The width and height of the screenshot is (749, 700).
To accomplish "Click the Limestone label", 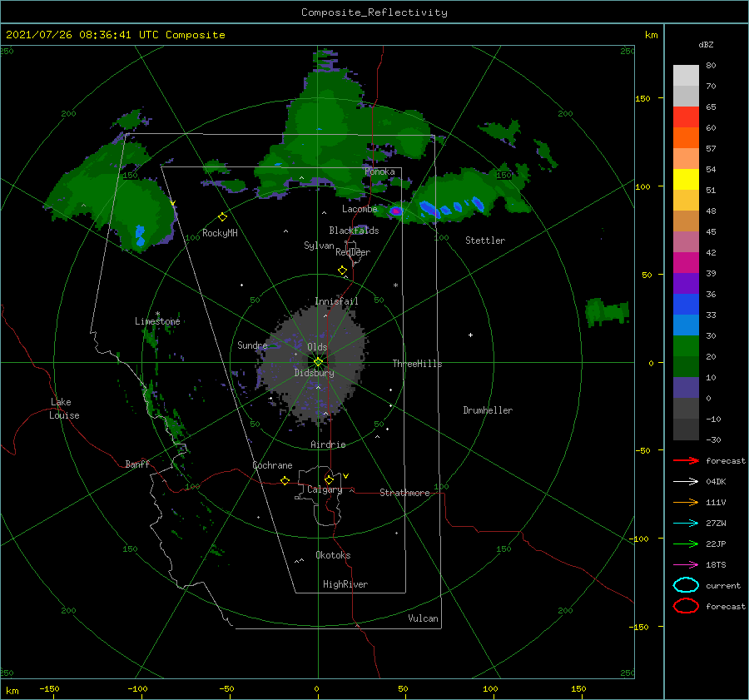I will (x=157, y=321).
